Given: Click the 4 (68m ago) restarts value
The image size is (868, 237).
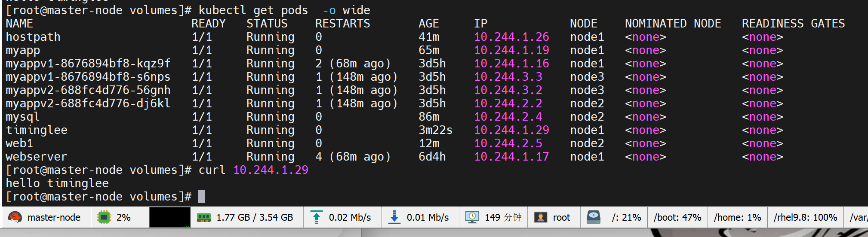Looking at the screenshot, I should 353,157.
